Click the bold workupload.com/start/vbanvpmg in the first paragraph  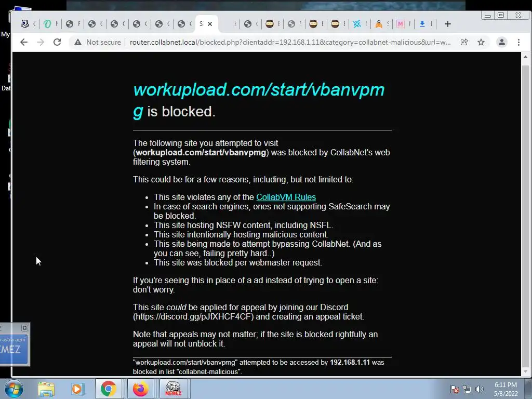coord(201,153)
